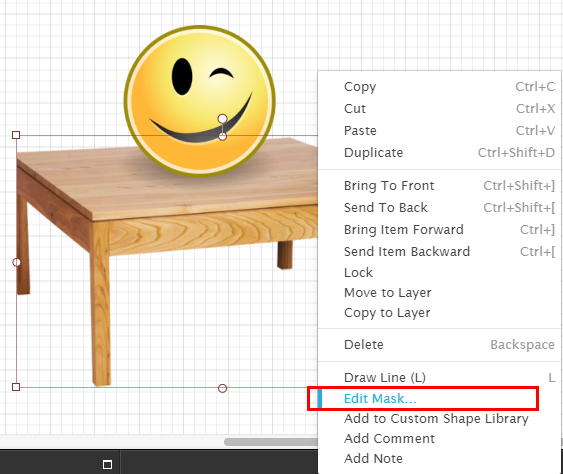The width and height of the screenshot is (563, 474).
Task: Open the Move to Layer option
Action: (439, 293)
